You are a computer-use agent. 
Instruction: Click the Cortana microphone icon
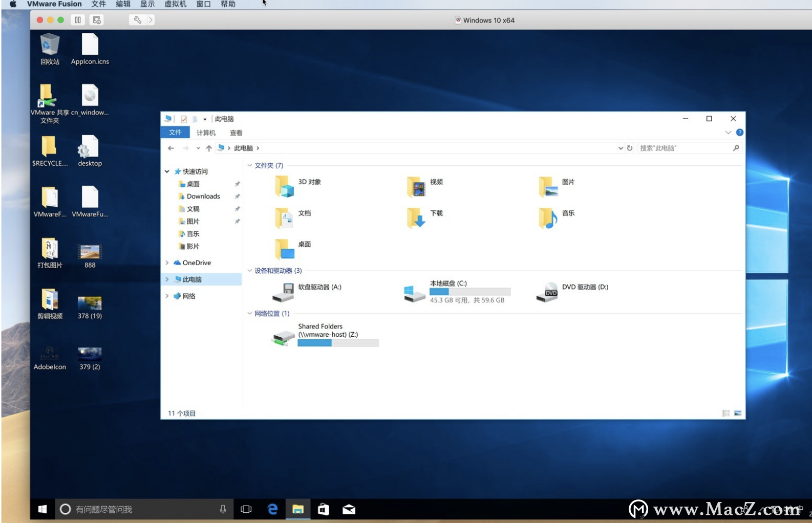point(223,509)
